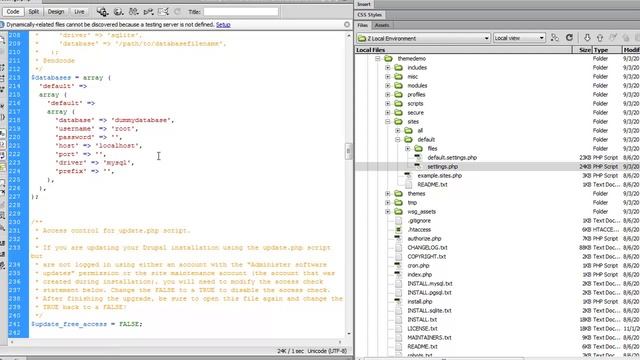Select the .htaccess file
Image resolution: width=640 pixels, height=360 pixels.
419,229
